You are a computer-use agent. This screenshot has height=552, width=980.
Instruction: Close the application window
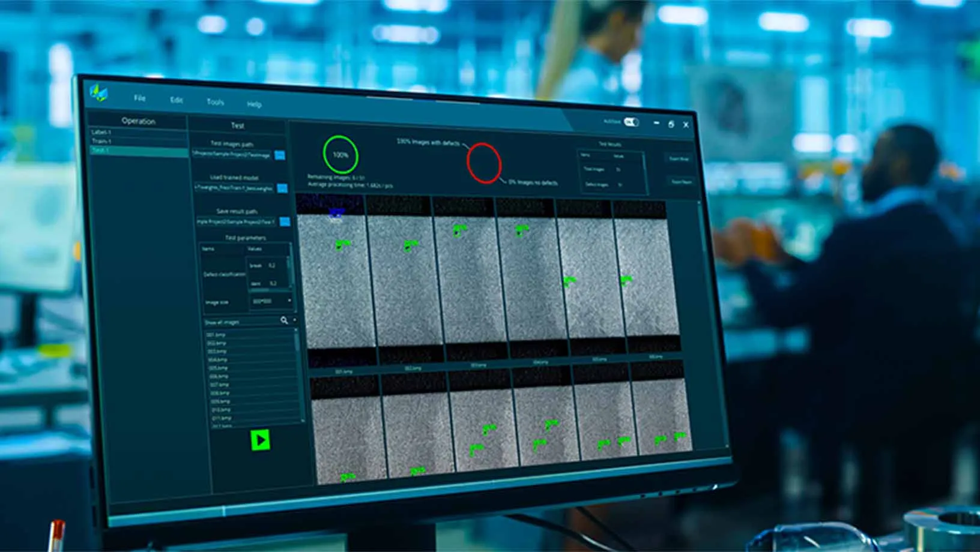686,125
